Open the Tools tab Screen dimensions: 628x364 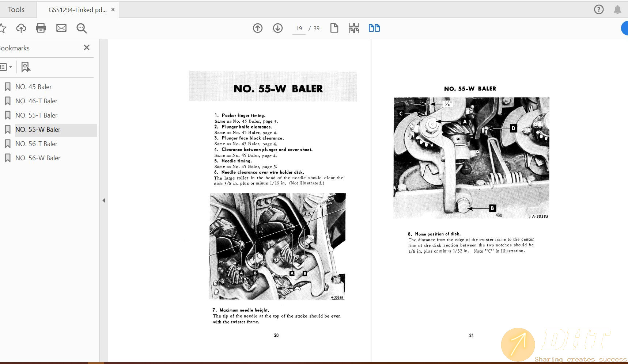pos(16,10)
